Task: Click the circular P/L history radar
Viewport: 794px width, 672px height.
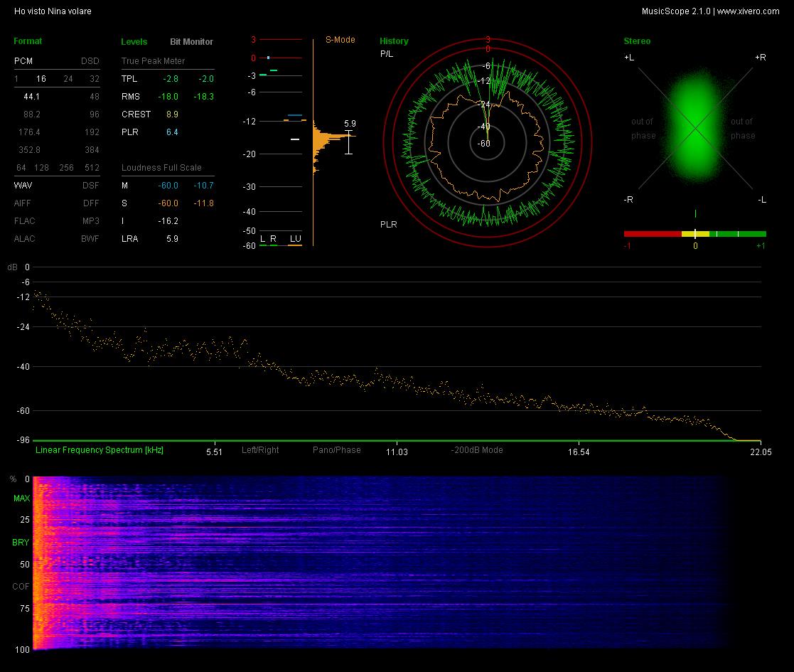Action: click(487, 144)
